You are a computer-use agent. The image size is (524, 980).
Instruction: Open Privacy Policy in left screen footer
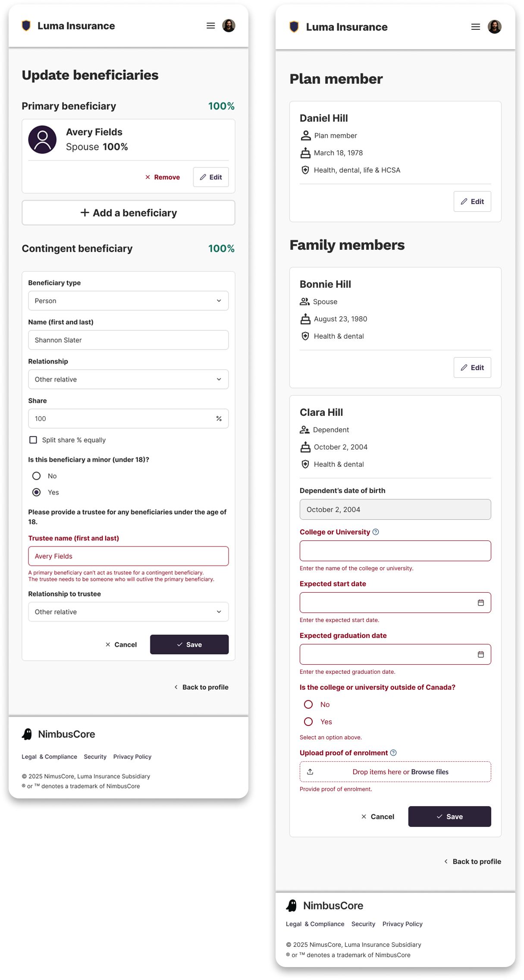coord(132,757)
